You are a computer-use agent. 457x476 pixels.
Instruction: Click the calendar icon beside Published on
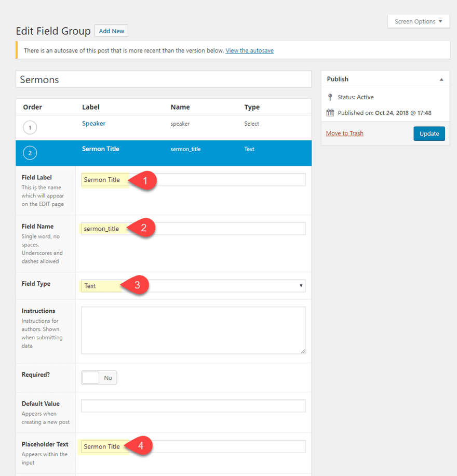tap(330, 113)
